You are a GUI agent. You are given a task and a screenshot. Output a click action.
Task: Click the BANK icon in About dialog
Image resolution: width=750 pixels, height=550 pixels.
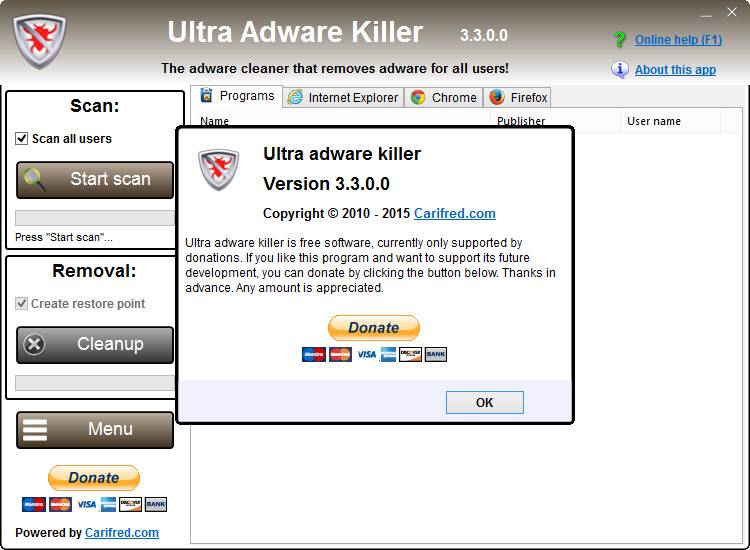coord(436,354)
